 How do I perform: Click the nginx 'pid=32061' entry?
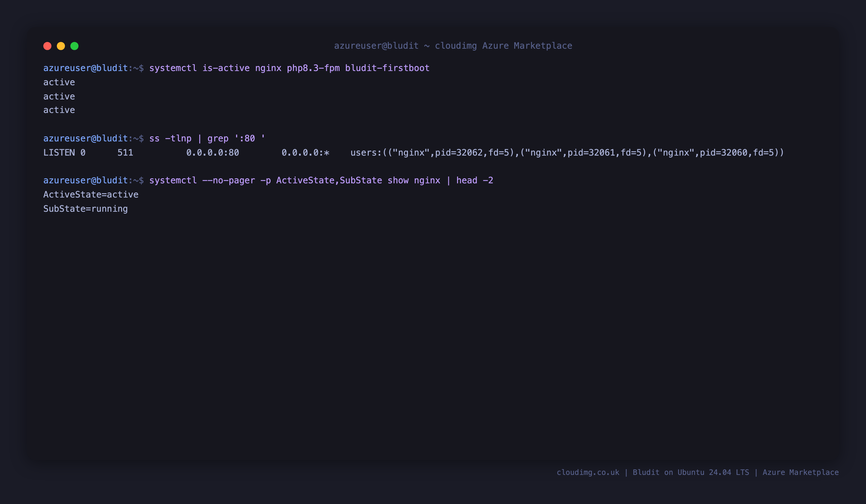[x=591, y=153]
